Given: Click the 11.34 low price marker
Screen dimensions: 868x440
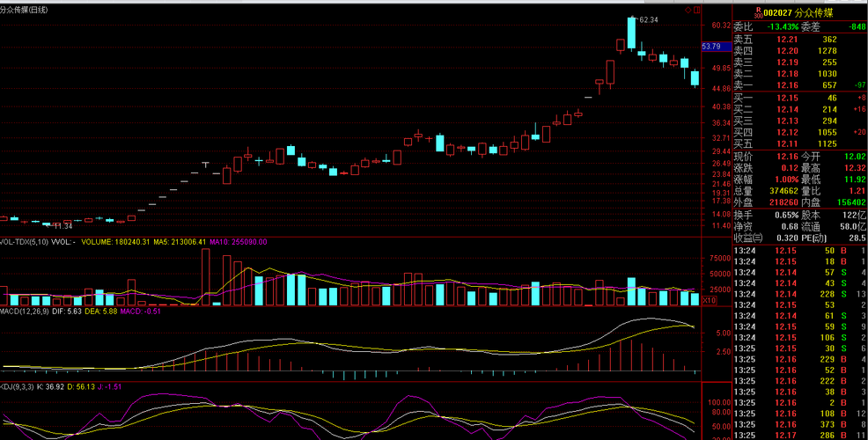Looking at the screenshot, I should coord(63,226).
